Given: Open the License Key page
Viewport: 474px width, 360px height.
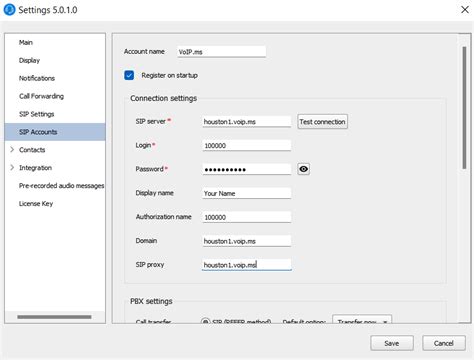Looking at the screenshot, I should 36,204.
